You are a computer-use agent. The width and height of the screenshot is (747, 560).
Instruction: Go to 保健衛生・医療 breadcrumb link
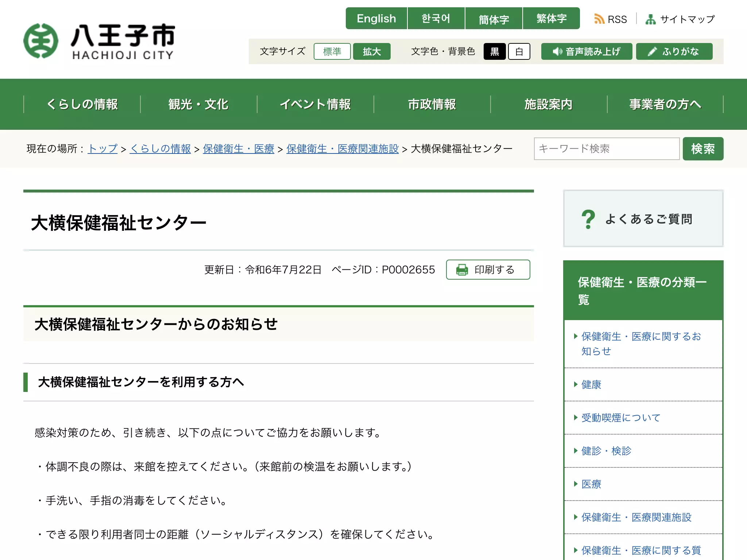[239, 149]
